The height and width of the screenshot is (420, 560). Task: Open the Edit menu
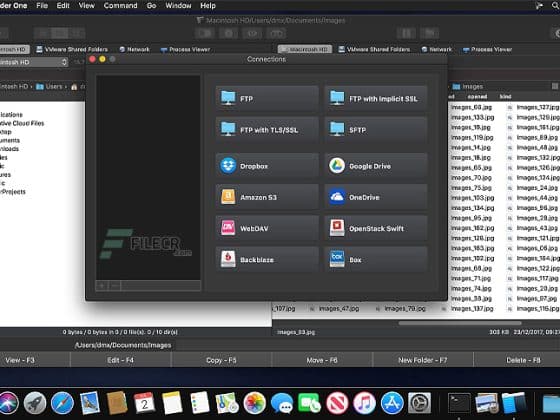tap(63, 6)
